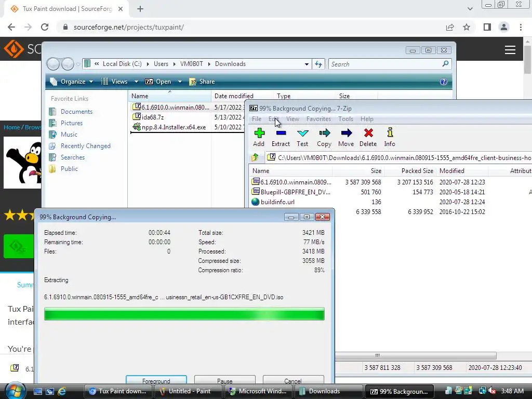The image size is (532, 399).
Task: Select ida68.7z in Downloads
Action: (x=148, y=117)
